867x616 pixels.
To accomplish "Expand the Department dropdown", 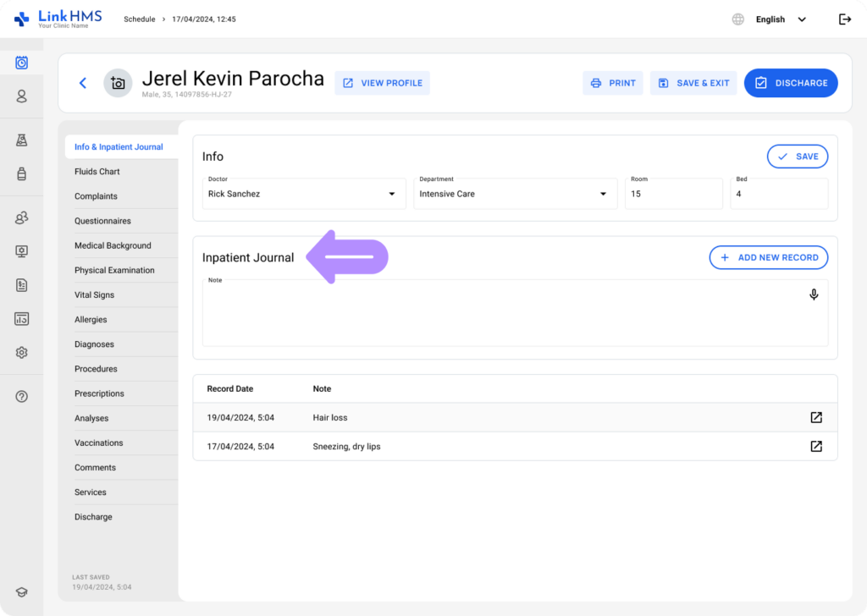I will (x=603, y=194).
